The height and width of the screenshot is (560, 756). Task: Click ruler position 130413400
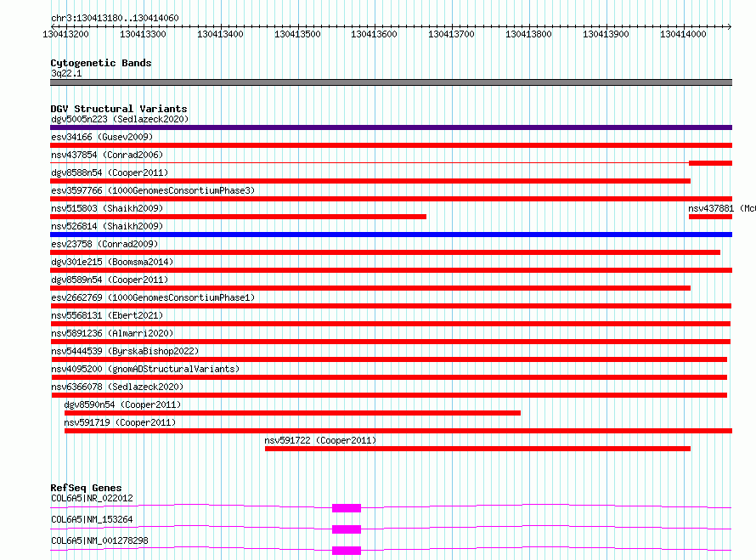coord(220,34)
